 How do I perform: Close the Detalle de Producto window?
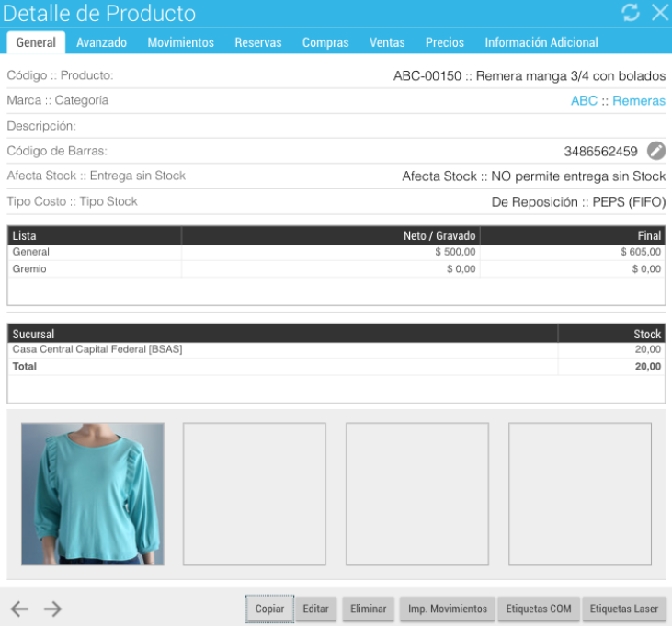pos(660,13)
